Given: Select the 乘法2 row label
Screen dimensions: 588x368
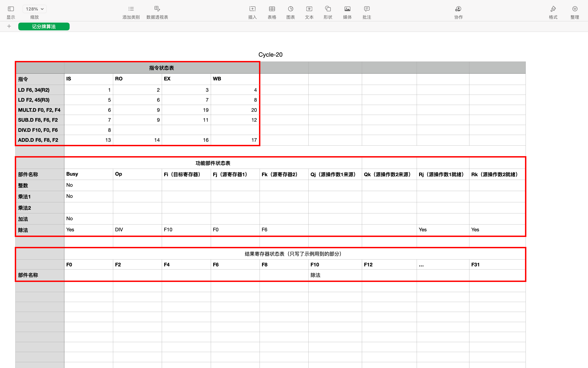Looking at the screenshot, I should coord(40,208).
